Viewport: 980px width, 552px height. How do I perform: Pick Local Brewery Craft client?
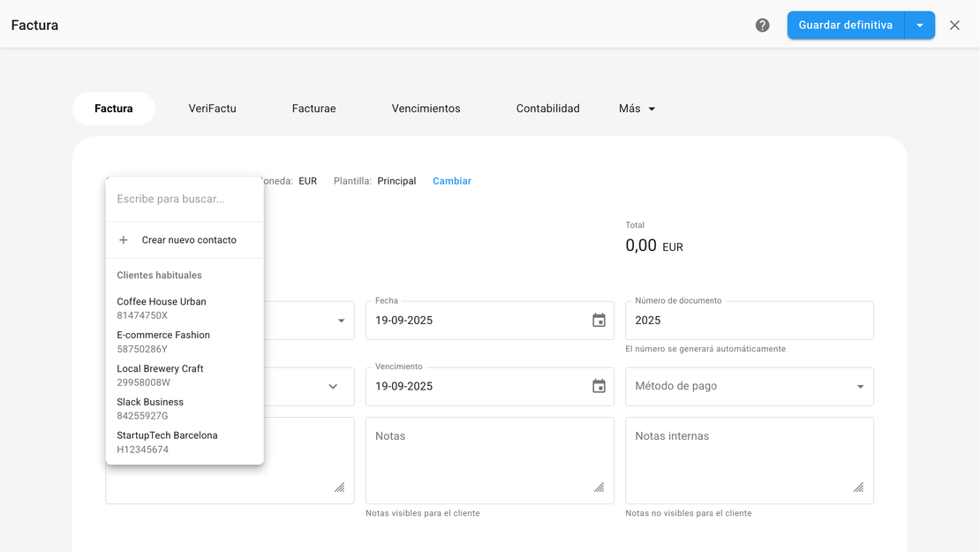[x=160, y=375]
